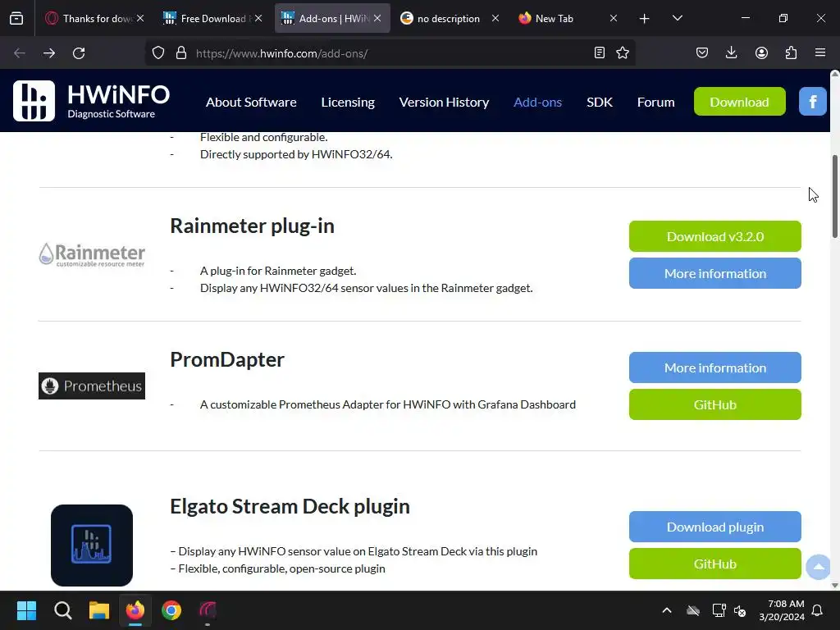This screenshot has width=840, height=630.
Task: Open Google Chrome from the taskbar
Action: pos(171,610)
